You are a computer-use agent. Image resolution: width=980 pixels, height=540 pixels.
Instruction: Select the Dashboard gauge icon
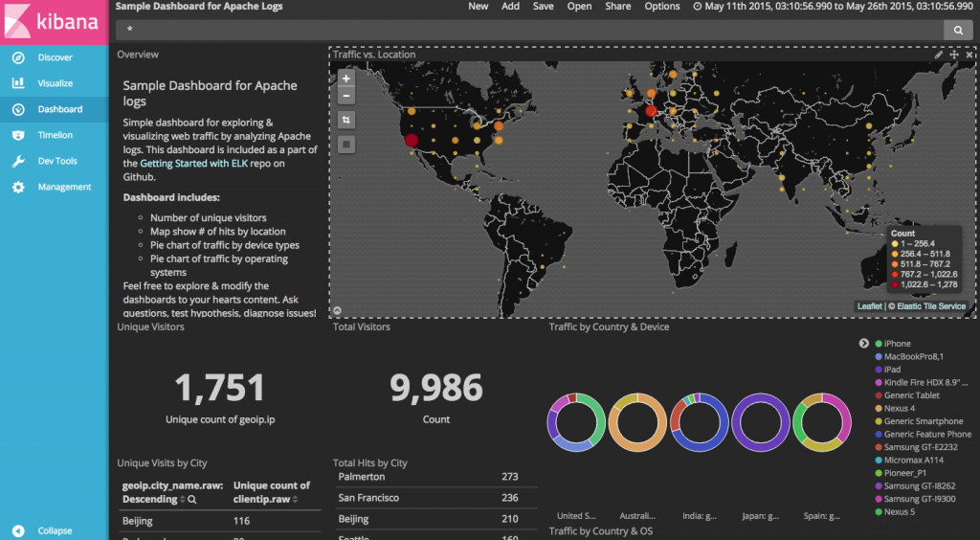point(18,109)
